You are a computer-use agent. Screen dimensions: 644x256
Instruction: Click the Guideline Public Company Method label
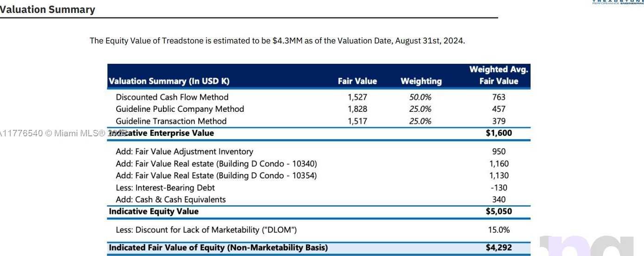click(180, 109)
